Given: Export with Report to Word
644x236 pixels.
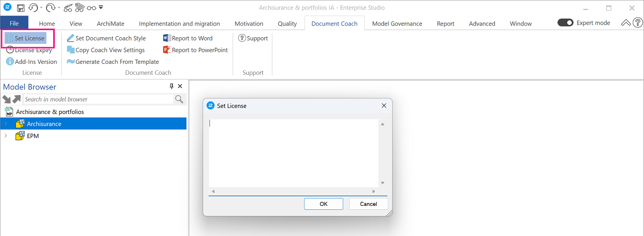Looking at the screenshot, I should point(188,38).
